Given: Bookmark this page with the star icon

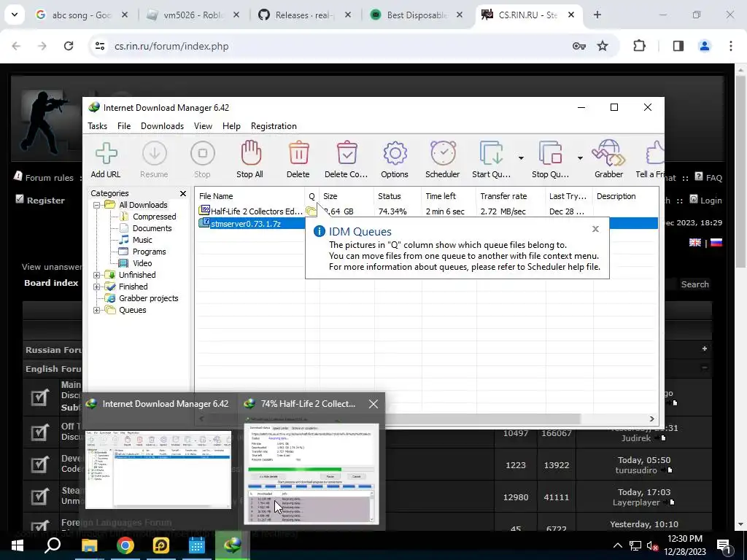Looking at the screenshot, I should coord(603,46).
